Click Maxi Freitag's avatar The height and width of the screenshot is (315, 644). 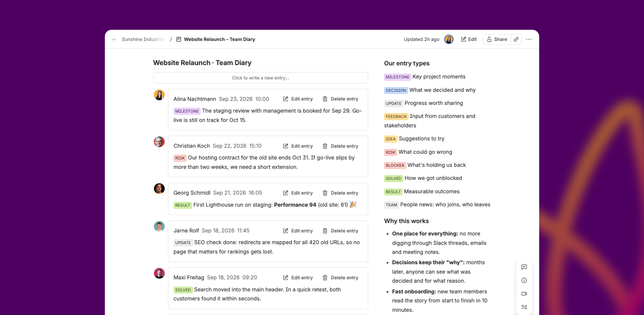pos(159,273)
